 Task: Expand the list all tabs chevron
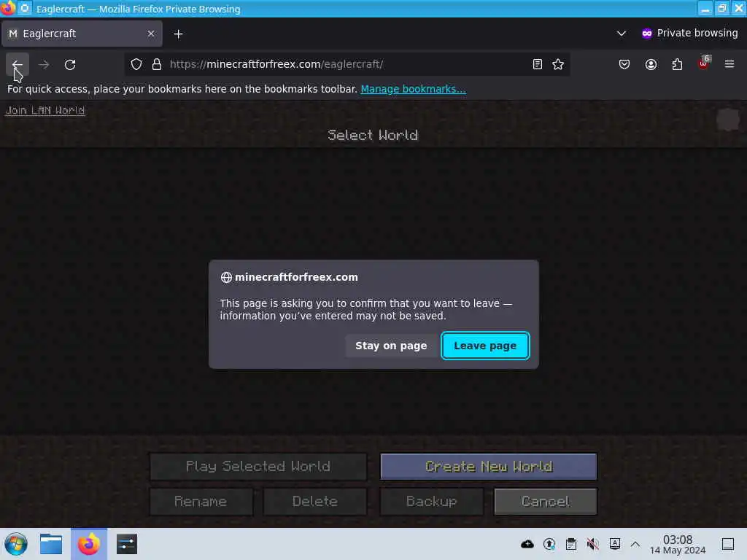(622, 34)
